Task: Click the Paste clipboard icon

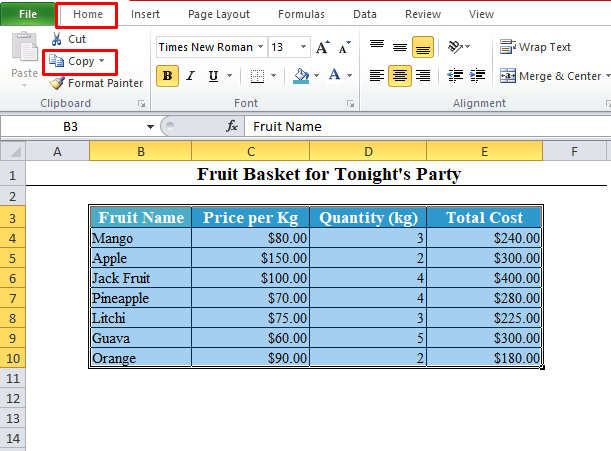Action: coord(25,47)
